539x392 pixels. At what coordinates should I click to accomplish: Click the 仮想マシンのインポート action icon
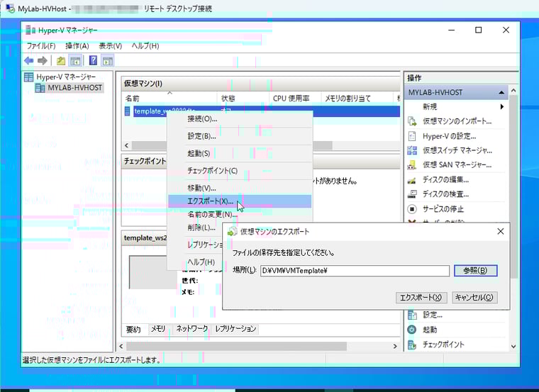(412, 121)
